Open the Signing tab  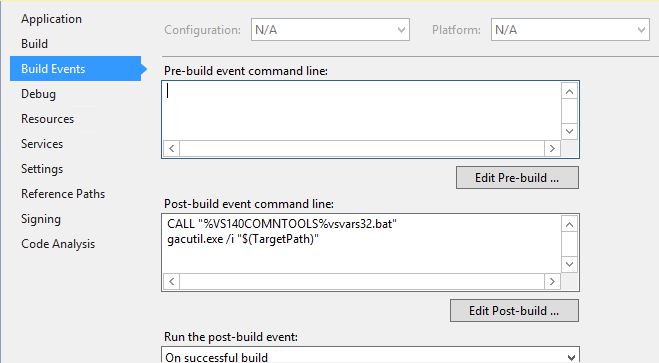tap(41, 219)
